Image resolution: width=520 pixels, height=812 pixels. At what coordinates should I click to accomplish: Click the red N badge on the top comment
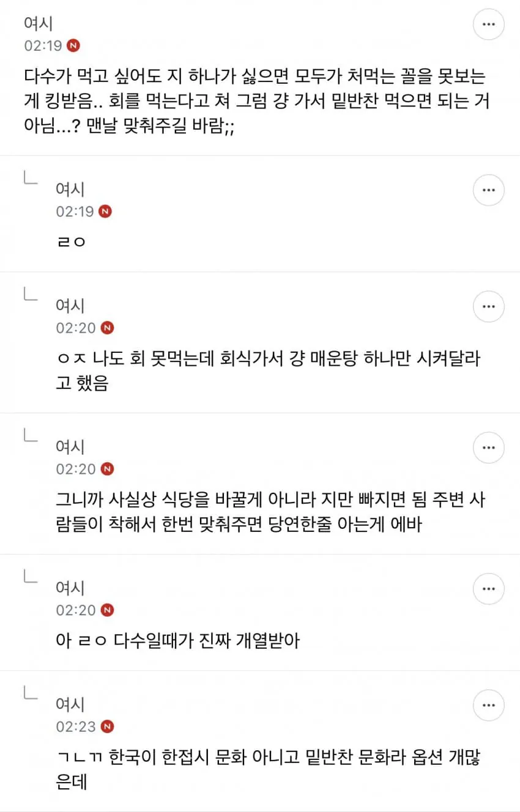pyautogui.click(x=73, y=46)
